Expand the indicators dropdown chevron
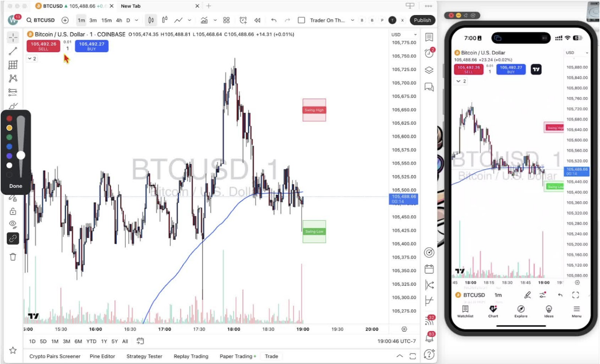600x364 pixels. tap(215, 20)
